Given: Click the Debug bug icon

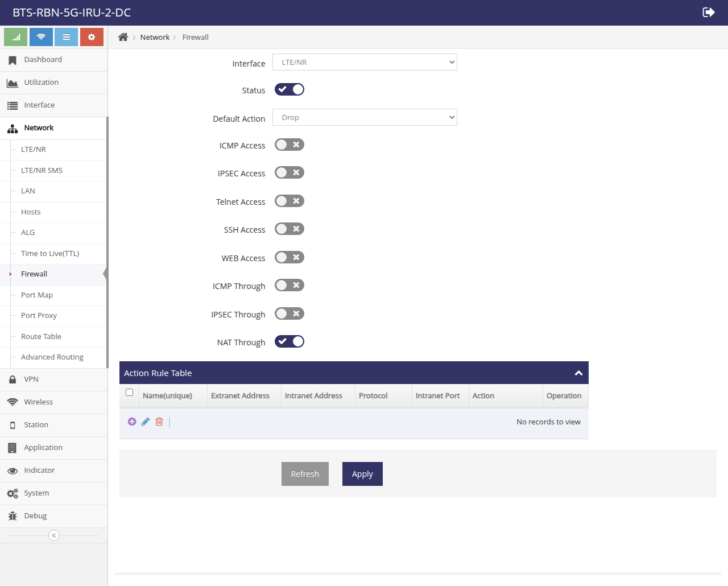Looking at the screenshot, I should (x=13, y=516).
